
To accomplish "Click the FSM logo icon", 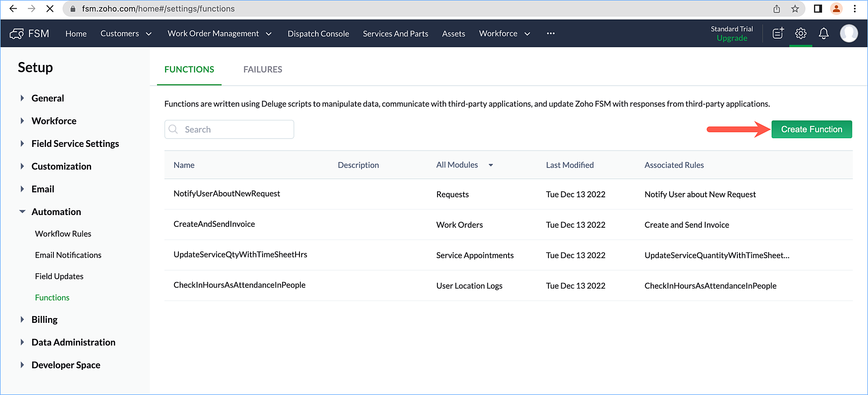I will pyautogui.click(x=17, y=34).
